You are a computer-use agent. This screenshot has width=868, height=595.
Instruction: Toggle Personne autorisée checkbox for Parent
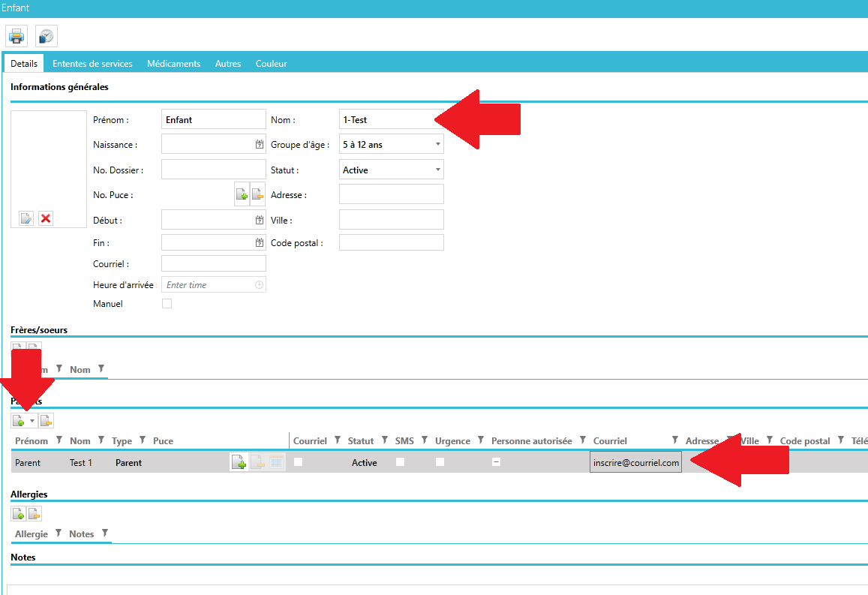click(497, 461)
